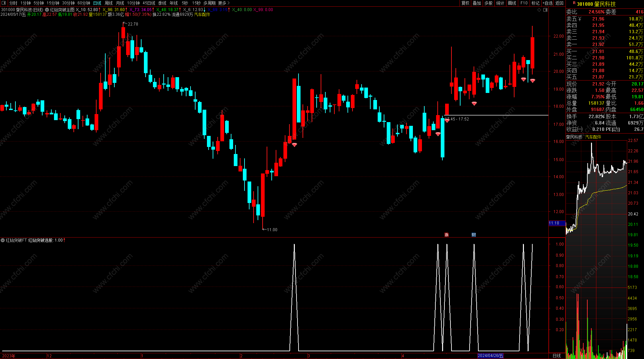This screenshot has height=359, width=644.
Task: Click the 画线 drawing tools button
Action: click(512, 3)
